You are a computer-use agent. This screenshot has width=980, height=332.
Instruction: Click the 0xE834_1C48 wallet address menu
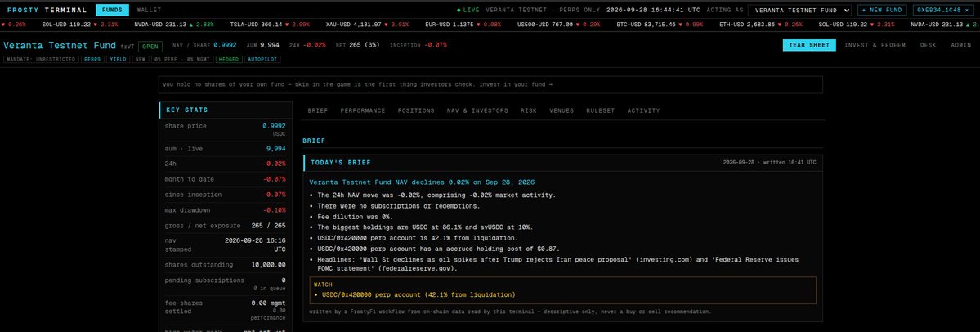(944, 10)
